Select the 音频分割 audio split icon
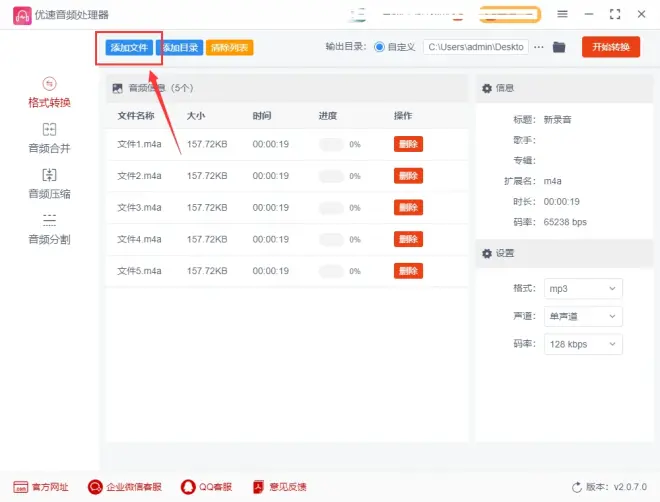Viewport: 660px width, 502px height. [49, 220]
